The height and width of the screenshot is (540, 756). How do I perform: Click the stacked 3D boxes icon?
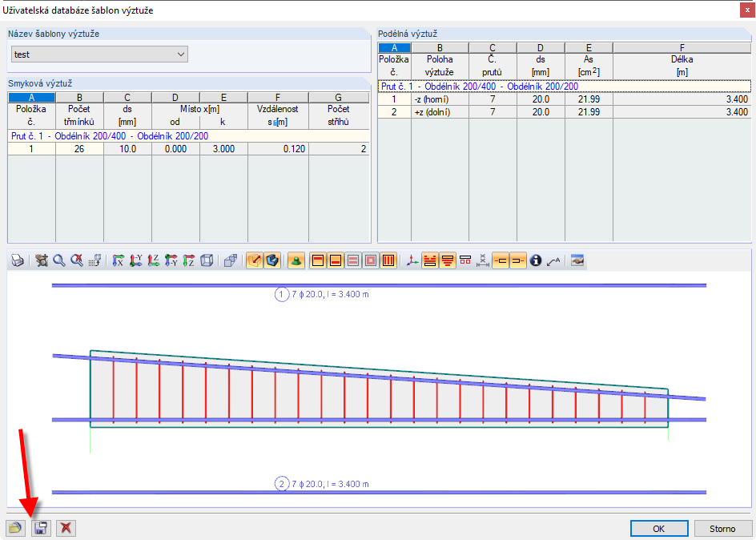231,261
